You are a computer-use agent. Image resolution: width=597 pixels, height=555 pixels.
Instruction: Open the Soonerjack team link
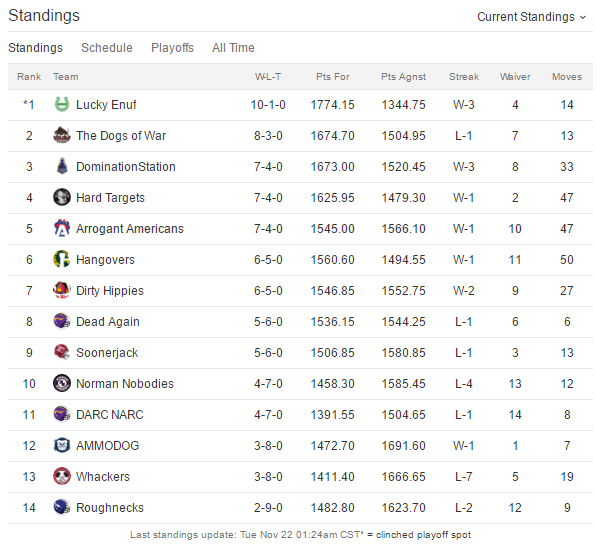point(107,352)
